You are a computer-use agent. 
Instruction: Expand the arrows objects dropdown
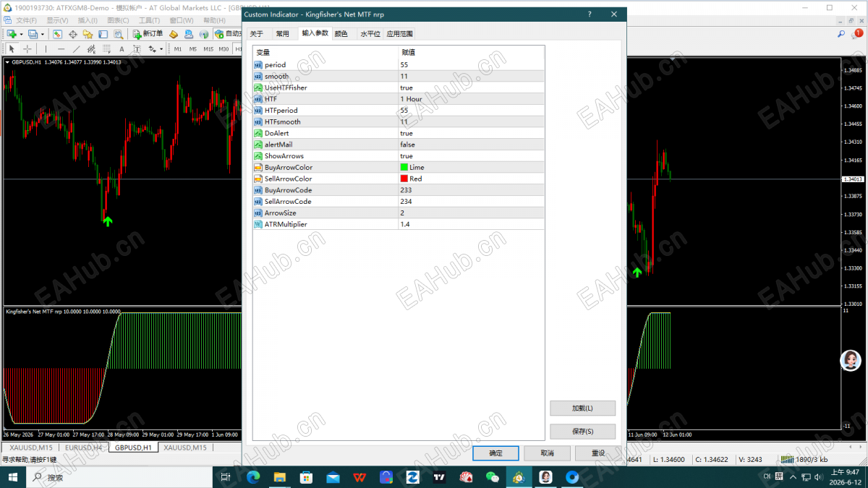click(161, 49)
